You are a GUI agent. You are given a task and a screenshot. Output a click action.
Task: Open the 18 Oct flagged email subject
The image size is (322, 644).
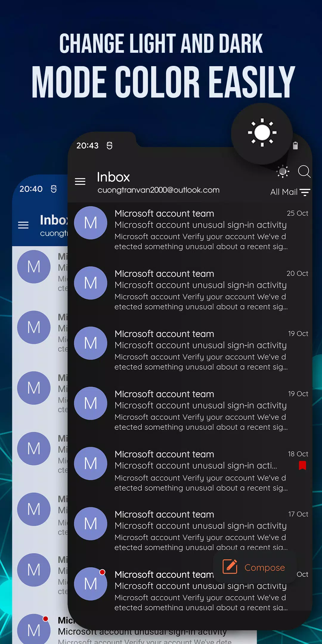[x=196, y=466]
